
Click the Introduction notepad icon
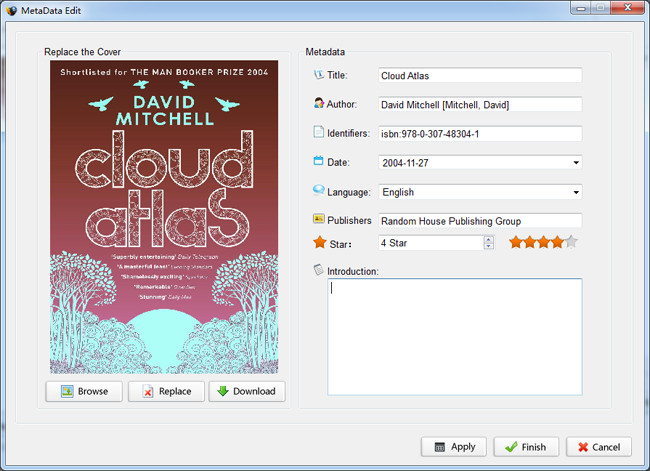318,270
